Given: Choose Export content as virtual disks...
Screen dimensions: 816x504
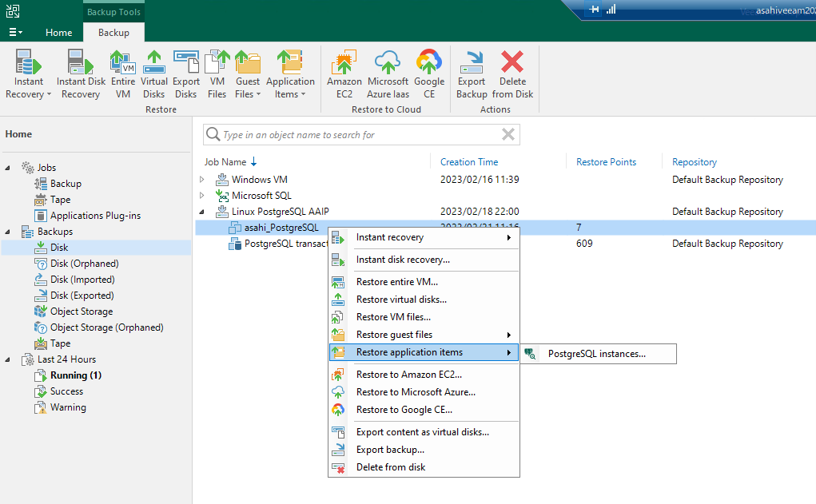Looking at the screenshot, I should tap(424, 432).
